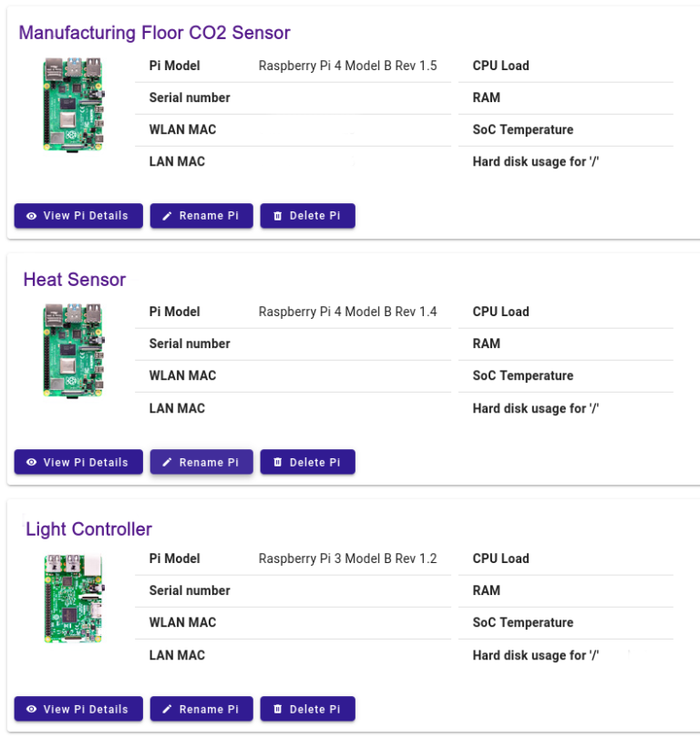Click trash icon in Light Controller card
Viewport: 700px width, 738px height.
[x=278, y=709]
